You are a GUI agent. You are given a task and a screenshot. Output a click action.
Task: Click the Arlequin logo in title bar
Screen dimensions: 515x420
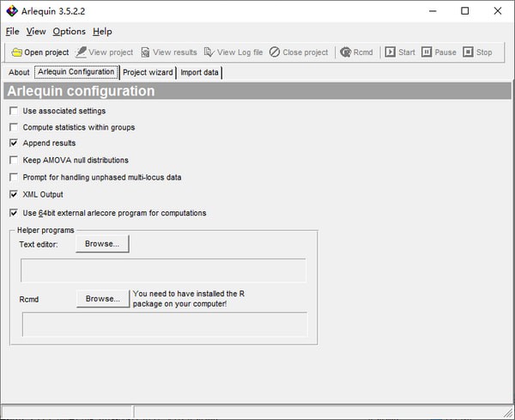(x=12, y=11)
